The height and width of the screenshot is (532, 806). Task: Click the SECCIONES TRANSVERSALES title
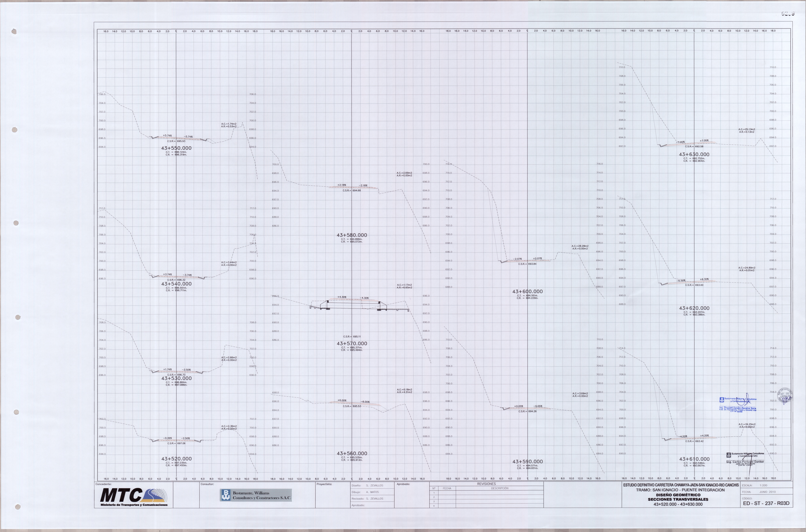[x=678, y=499]
